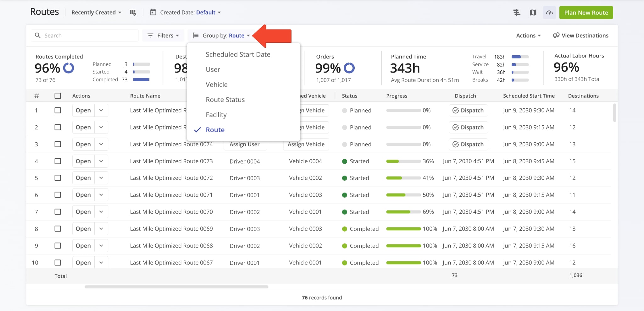Open the Actions dropdown on the right
Image resolution: width=644 pixels, height=311 pixels.
pyautogui.click(x=528, y=35)
